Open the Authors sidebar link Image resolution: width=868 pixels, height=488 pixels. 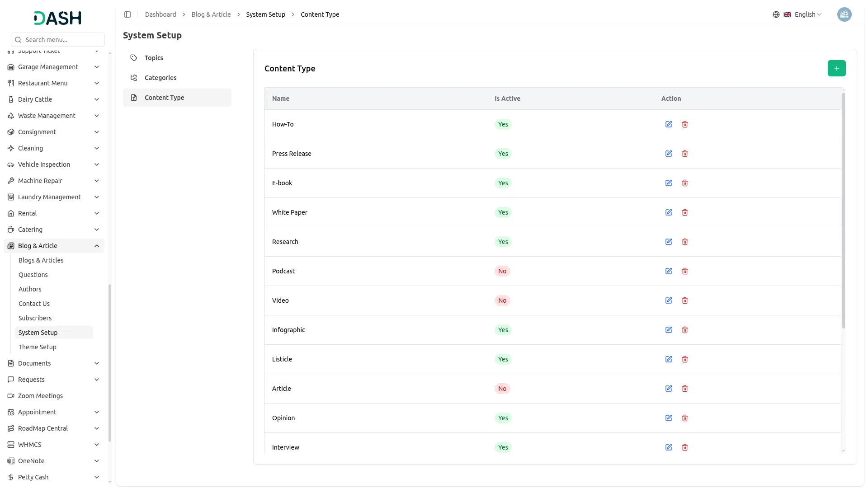pos(30,289)
